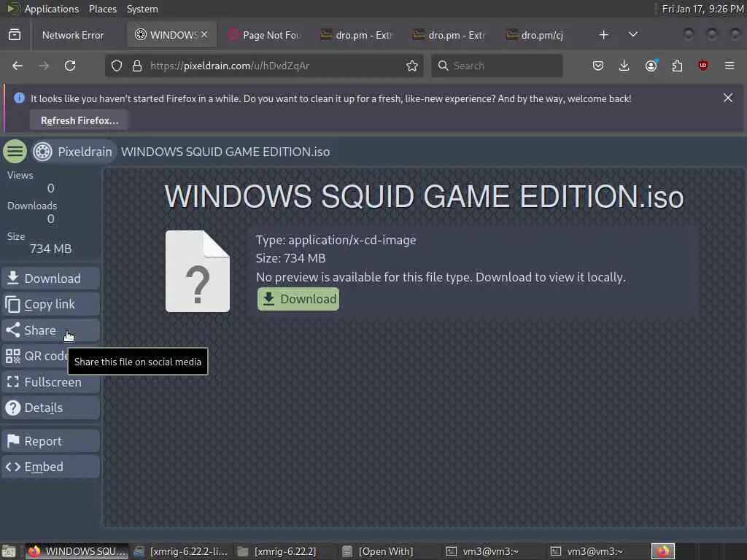This screenshot has height=560, width=747.
Task: Copy link to the file
Action: pos(50,304)
